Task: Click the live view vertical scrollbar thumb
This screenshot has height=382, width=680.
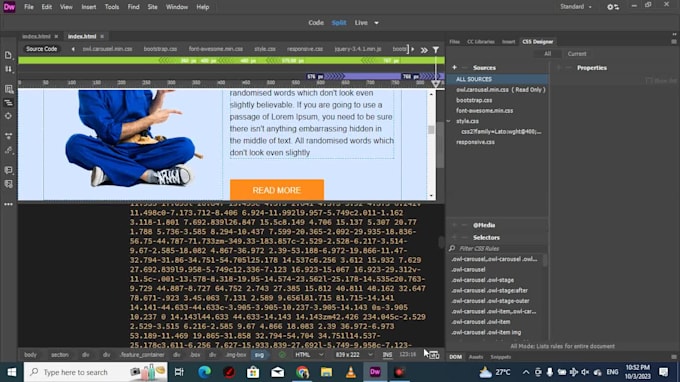Action: click(x=431, y=129)
